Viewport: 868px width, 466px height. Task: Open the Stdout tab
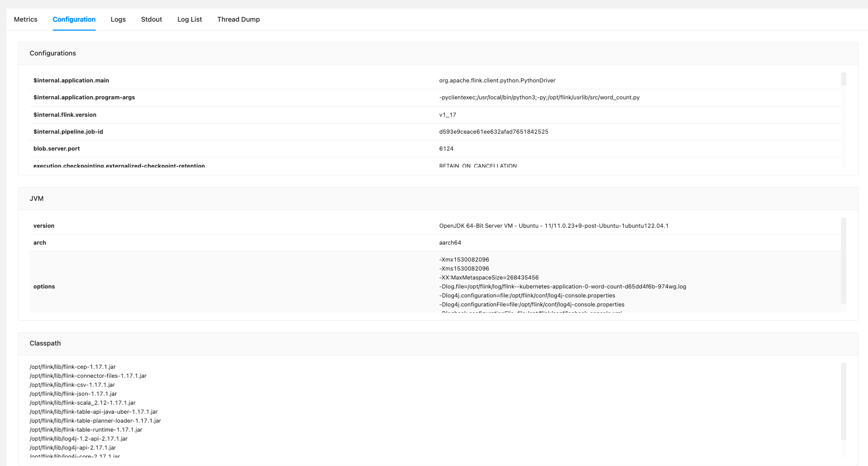coord(152,20)
